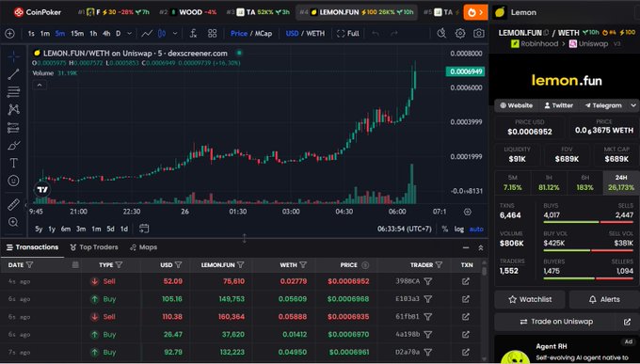Switch chart denomination to WETH
The height and width of the screenshot is (364, 640).
point(315,34)
